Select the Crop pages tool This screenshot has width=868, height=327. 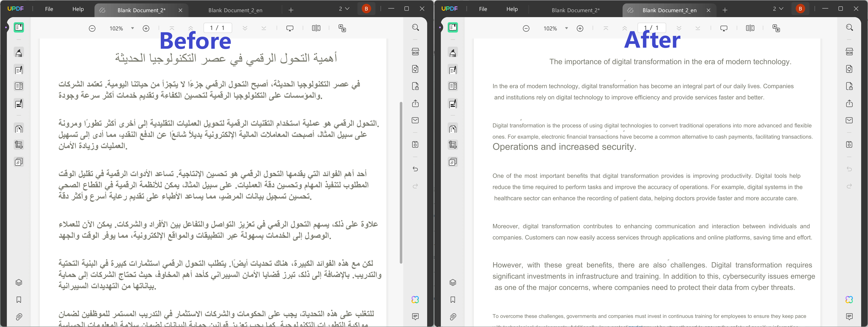(19, 145)
